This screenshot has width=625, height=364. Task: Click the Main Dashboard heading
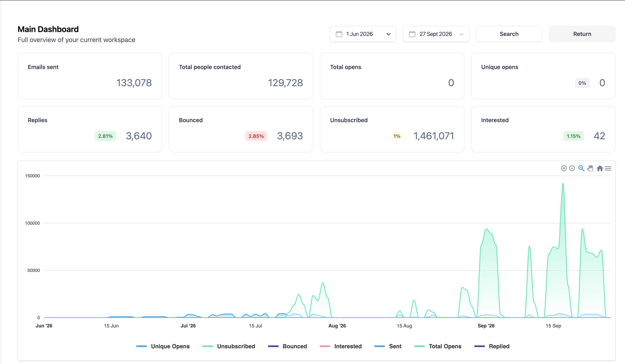pyautogui.click(x=48, y=29)
